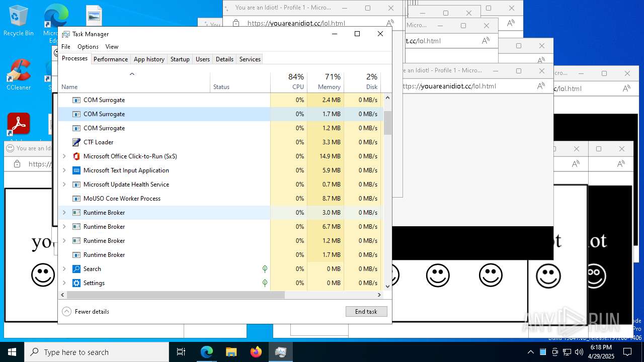Image resolution: width=644 pixels, height=362 pixels.
Task: Click the lock icon beside youareanidiot.cc/lol.html
Action: click(x=235, y=23)
